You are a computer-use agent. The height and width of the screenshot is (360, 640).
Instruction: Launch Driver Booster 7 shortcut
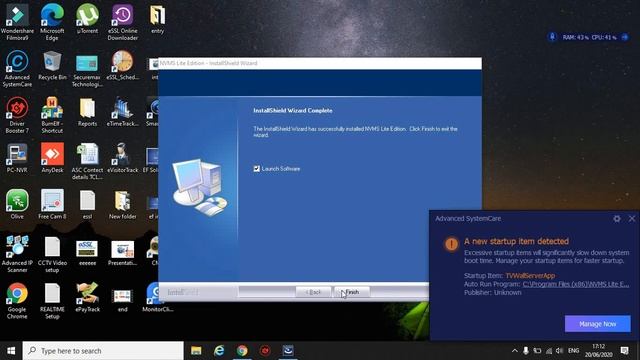click(17, 115)
